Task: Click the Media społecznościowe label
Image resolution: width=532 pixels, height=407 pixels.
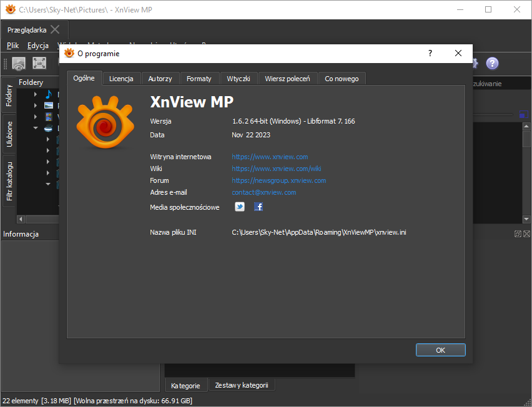Action: 185,207
